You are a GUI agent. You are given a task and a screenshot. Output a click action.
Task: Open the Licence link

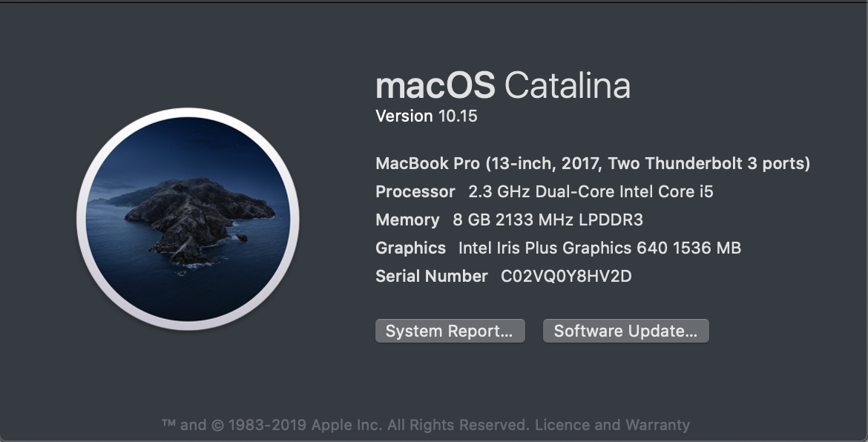(562, 425)
